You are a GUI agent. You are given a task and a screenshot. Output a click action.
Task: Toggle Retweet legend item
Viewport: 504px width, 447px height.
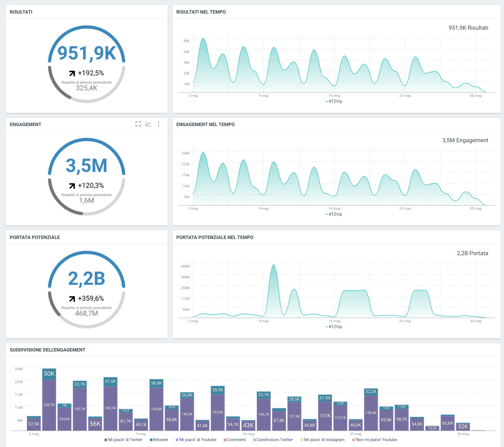159,440
